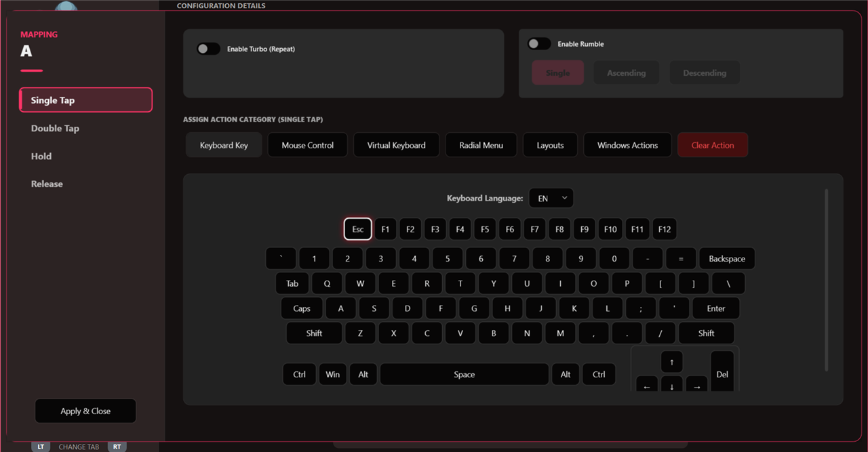The height and width of the screenshot is (452, 868).
Task: Select the right Alt key
Action: (566, 374)
